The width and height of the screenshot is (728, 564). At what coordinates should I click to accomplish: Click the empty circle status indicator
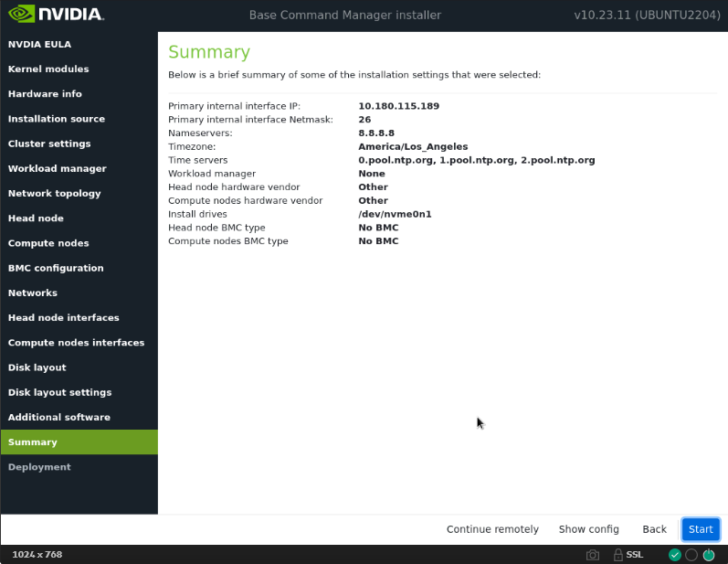(x=691, y=555)
